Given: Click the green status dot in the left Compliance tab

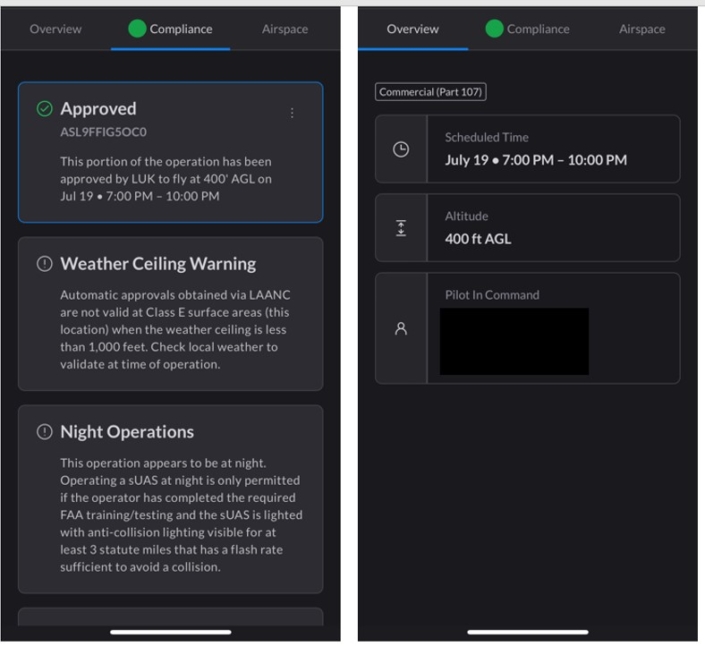Looking at the screenshot, I should (x=137, y=29).
